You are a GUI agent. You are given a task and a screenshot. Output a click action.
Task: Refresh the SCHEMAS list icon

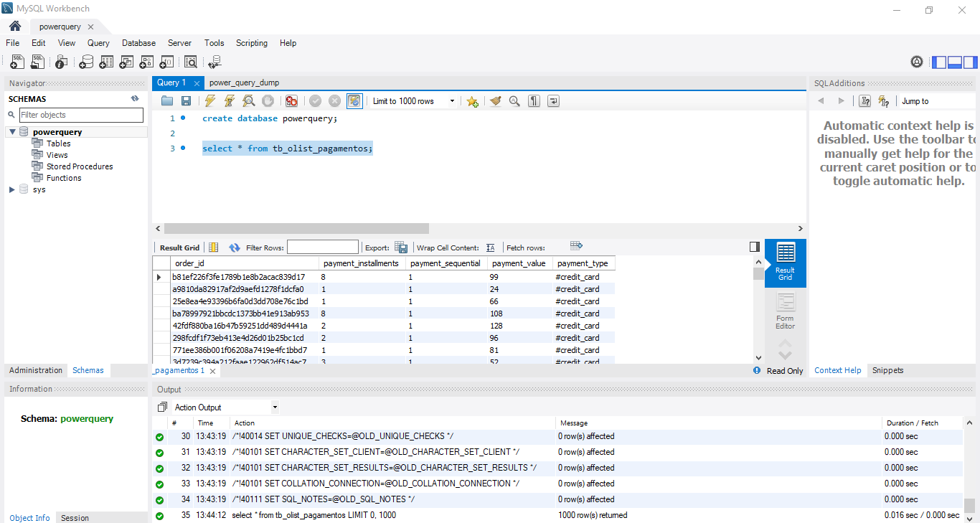pos(135,99)
